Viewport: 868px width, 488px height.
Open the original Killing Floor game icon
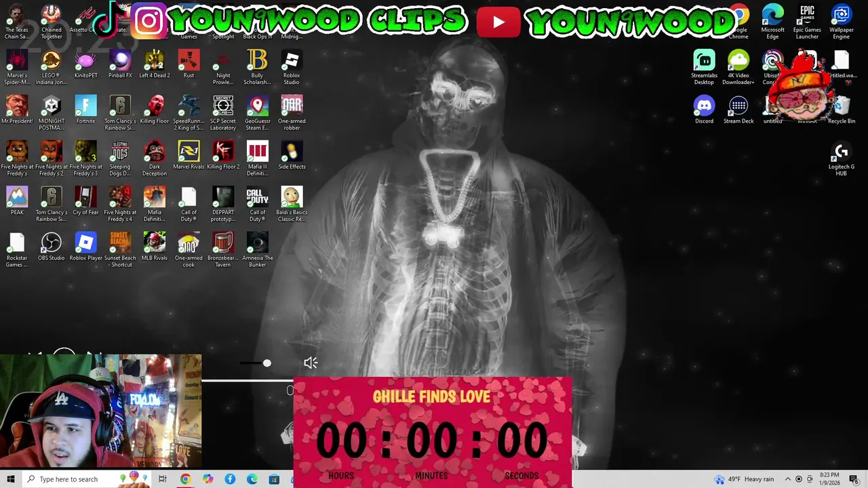155,110
